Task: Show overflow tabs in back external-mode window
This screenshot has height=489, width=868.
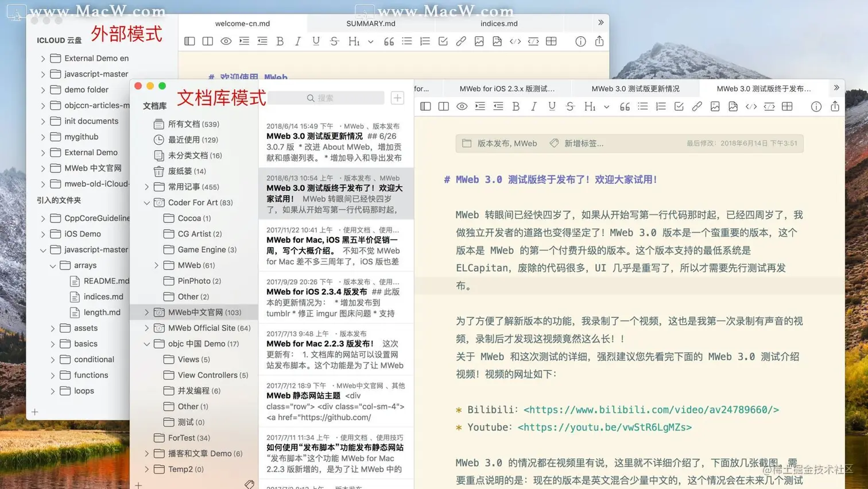Action: (x=600, y=22)
